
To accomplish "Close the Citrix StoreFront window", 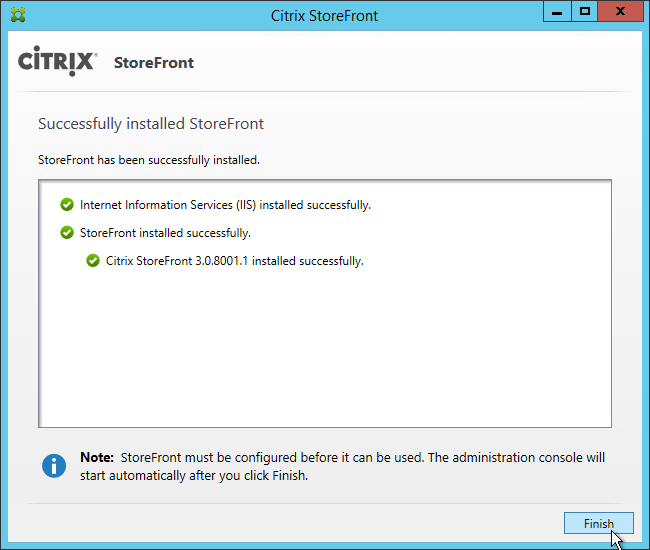I will (620, 12).
